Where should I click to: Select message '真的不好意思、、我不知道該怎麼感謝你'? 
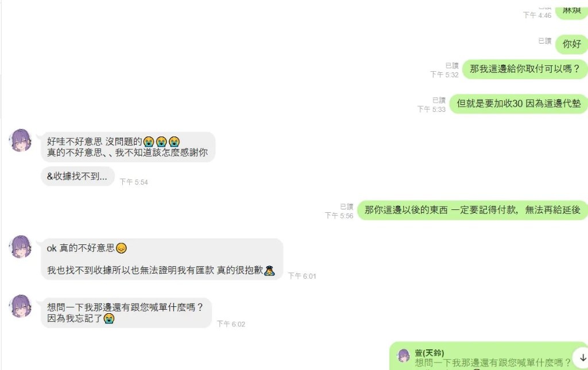127,153
